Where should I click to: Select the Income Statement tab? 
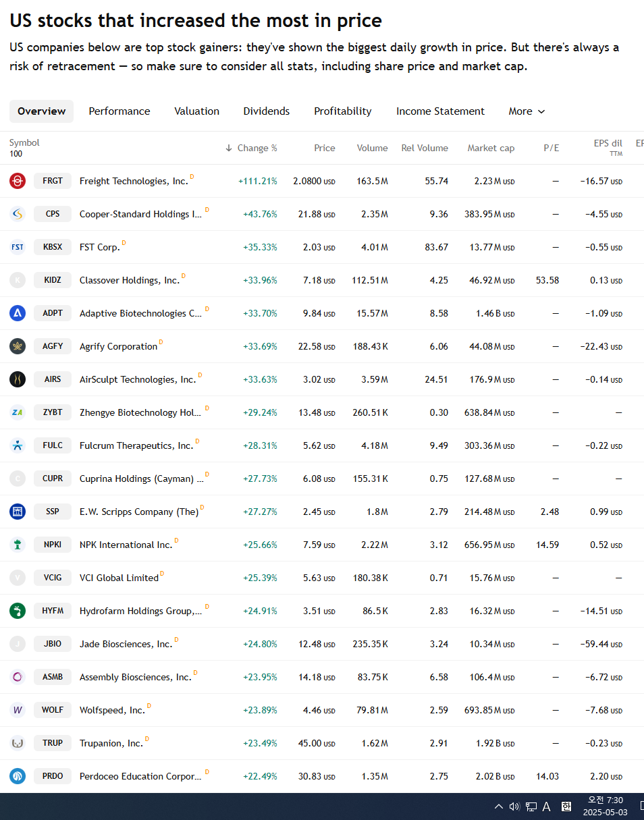pyautogui.click(x=440, y=111)
